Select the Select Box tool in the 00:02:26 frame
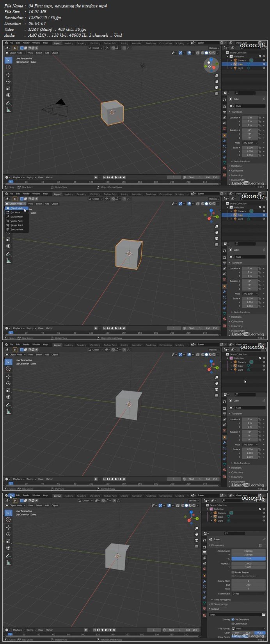The width and height of the screenshot is (270, 644). (8, 362)
